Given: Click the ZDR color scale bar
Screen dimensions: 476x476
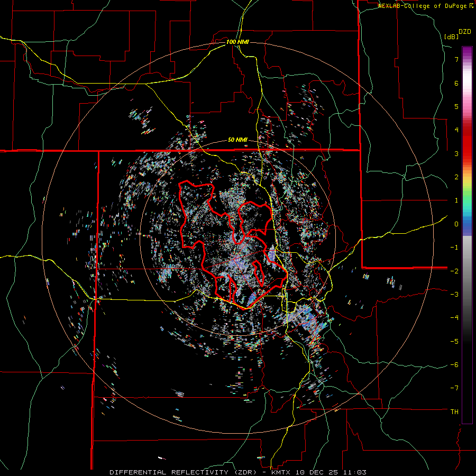Looking at the screenshot, I should point(467,235).
